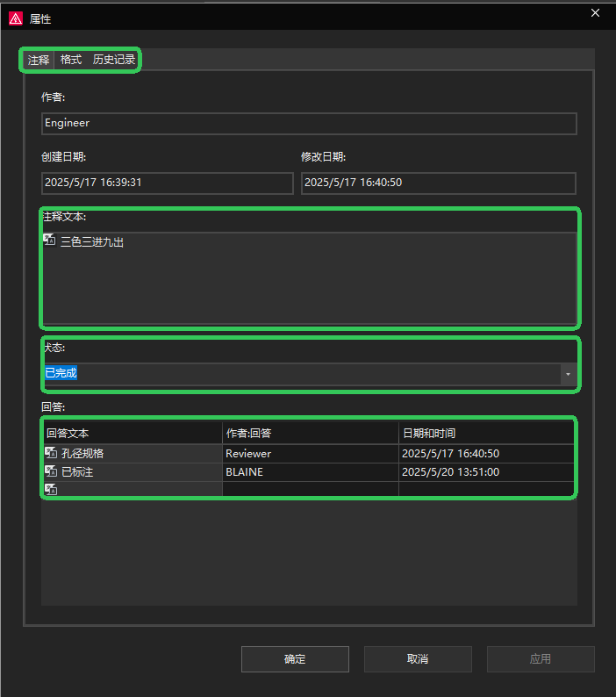Click the 回答文本 column header

coord(133,433)
